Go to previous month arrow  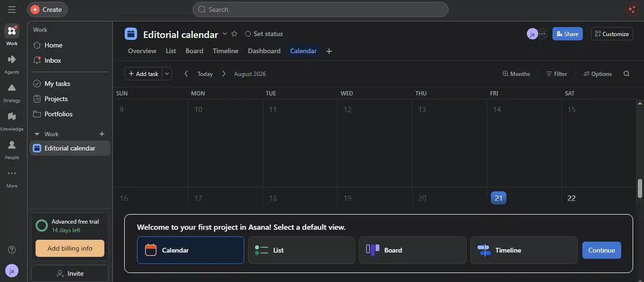pos(186,74)
